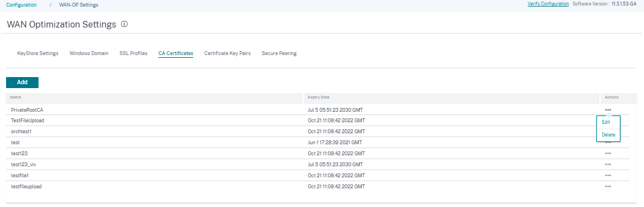Click WAN-OP Settings in the breadcrumb

79,5
